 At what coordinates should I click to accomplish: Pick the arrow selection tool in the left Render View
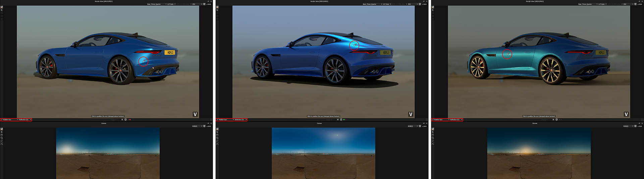(x=2, y=10)
